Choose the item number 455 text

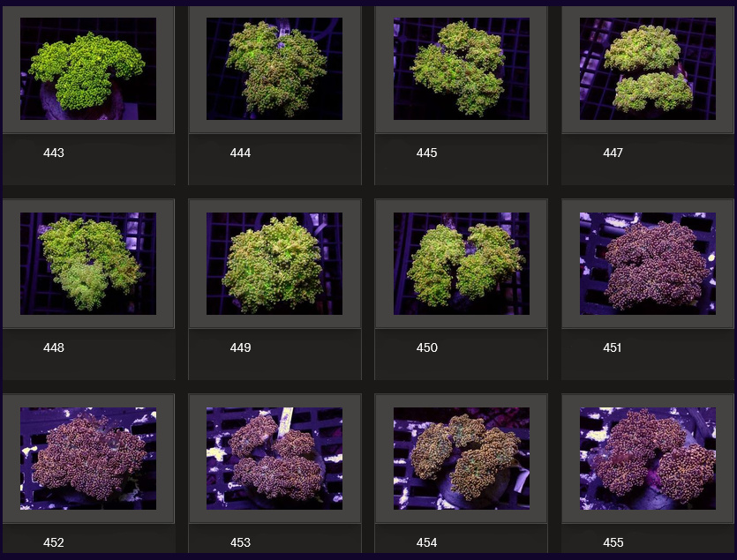click(x=613, y=542)
